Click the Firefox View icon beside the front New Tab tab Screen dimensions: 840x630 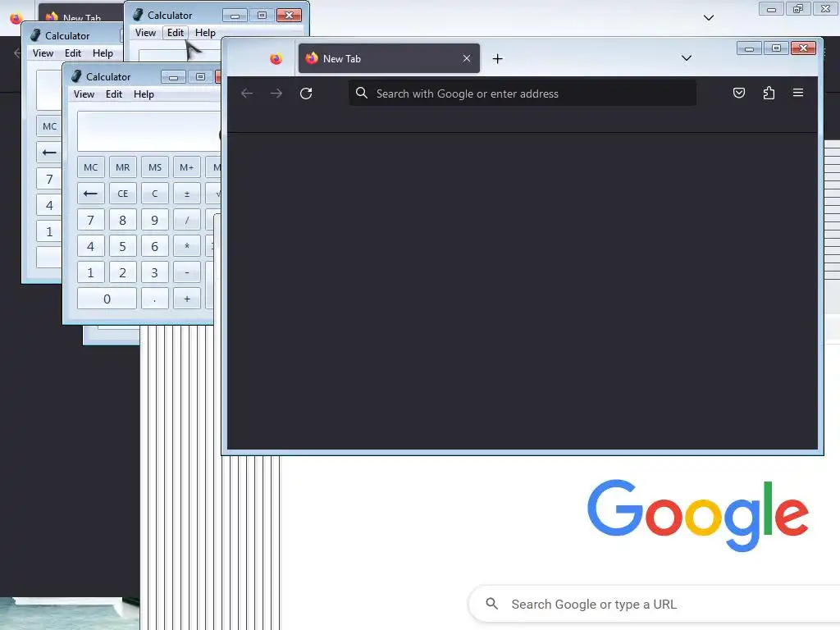pos(276,59)
